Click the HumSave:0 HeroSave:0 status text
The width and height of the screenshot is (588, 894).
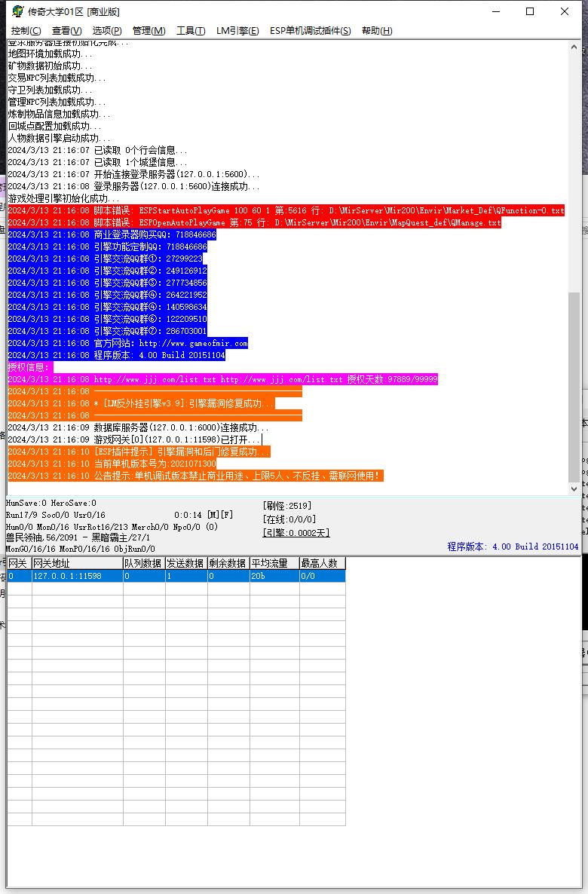51,503
